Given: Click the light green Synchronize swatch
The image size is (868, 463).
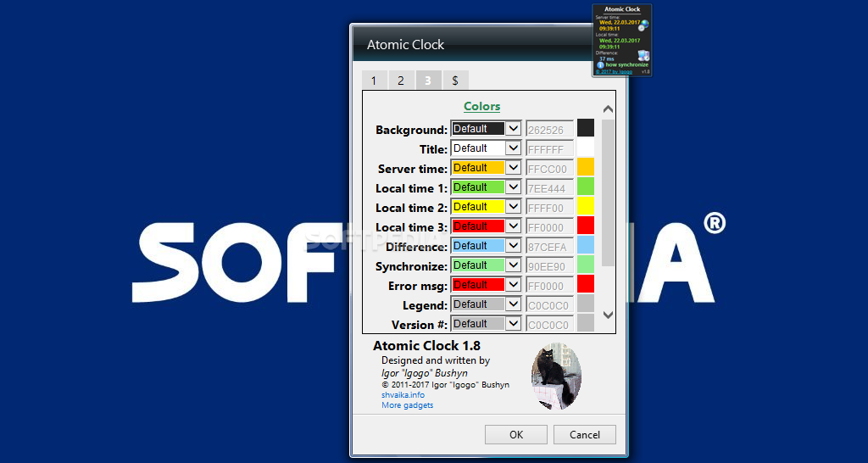Looking at the screenshot, I should tap(586, 265).
